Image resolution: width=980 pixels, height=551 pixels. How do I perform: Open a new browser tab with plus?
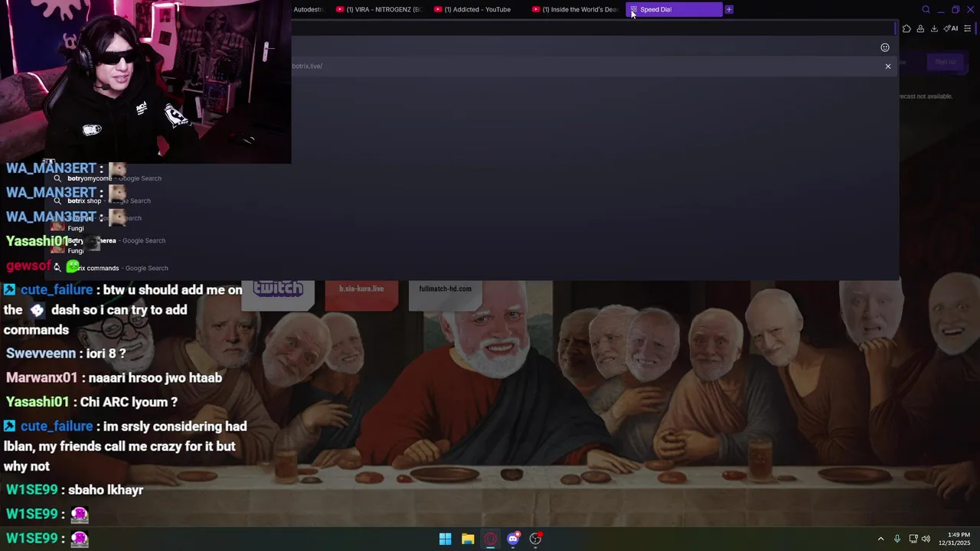point(729,9)
